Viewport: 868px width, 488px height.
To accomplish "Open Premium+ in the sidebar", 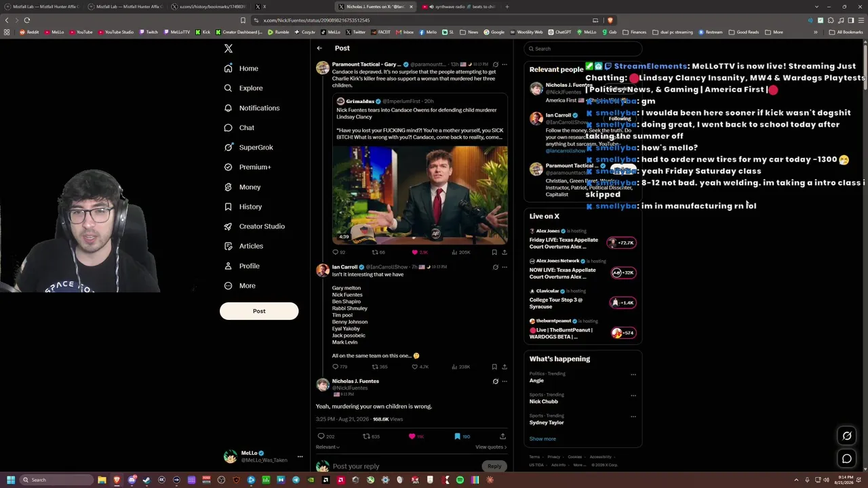I will tap(248, 167).
